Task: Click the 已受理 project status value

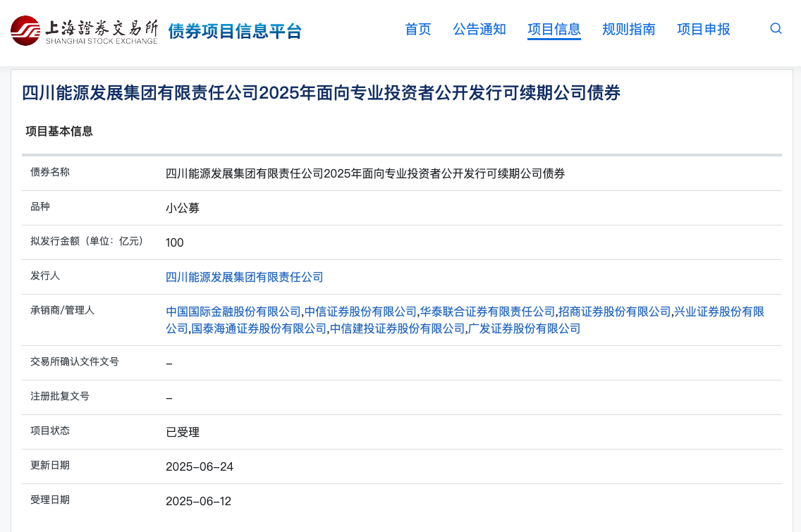Action: tap(183, 432)
